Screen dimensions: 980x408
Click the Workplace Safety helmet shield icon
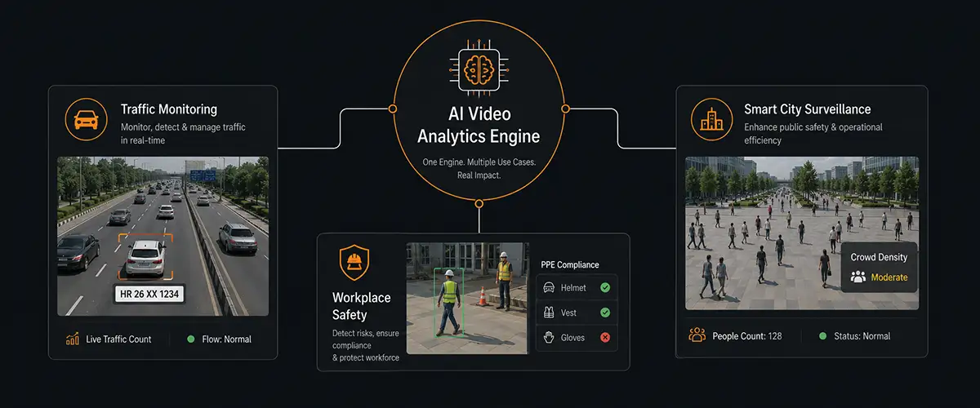pyautogui.click(x=354, y=262)
